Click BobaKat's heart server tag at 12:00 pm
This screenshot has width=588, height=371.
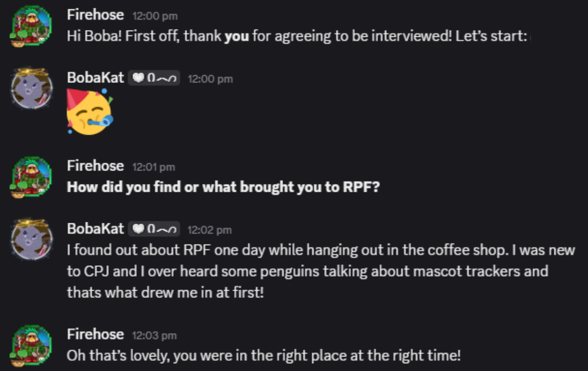click(154, 78)
